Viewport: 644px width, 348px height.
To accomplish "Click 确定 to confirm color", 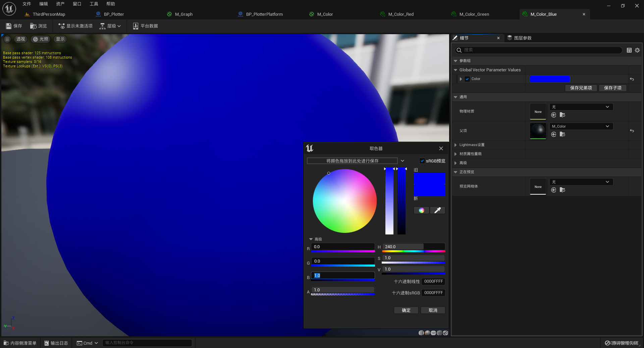I will 406,310.
